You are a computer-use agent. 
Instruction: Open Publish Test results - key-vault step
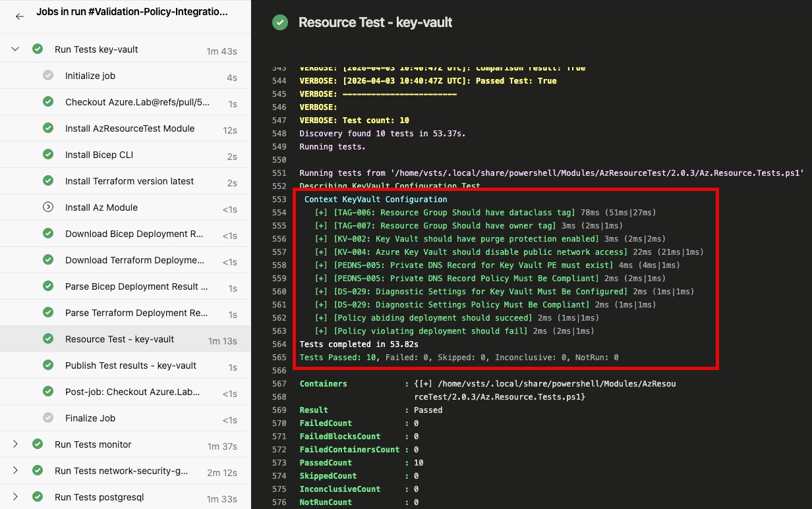[130, 365]
